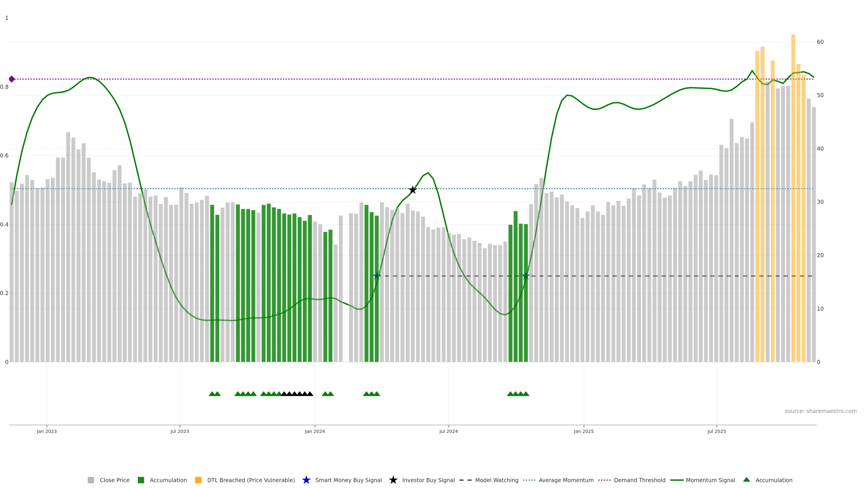
Task: Click the orange DTL Breached legend swatch
Action: pyautogui.click(x=198, y=480)
